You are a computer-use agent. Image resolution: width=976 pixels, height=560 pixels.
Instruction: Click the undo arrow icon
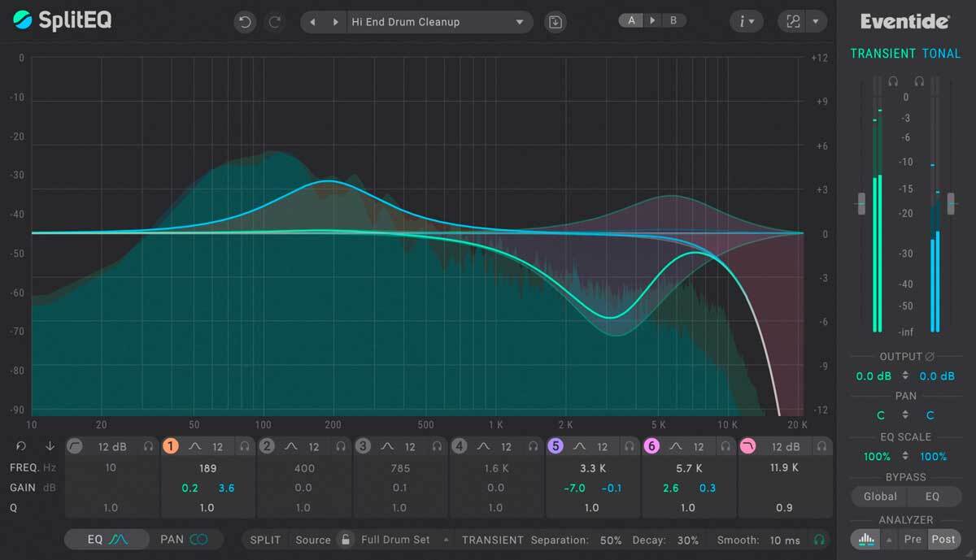244,22
